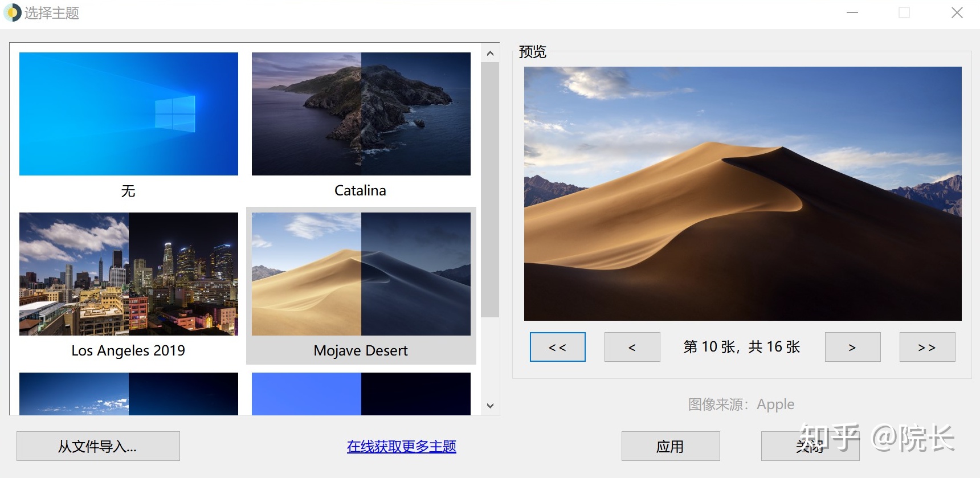Jump to last preview image with >> button
The image size is (980, 478).
click(927, 347)
